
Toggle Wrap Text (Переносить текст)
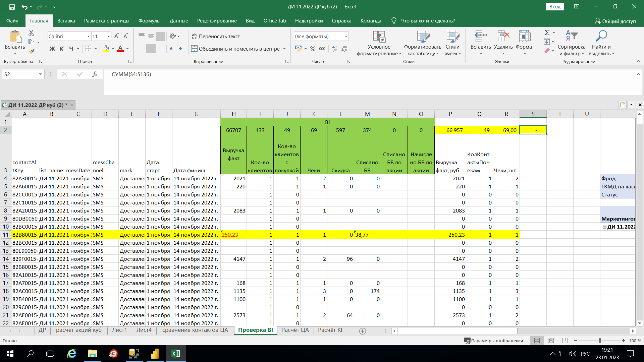tap(216, 36)
